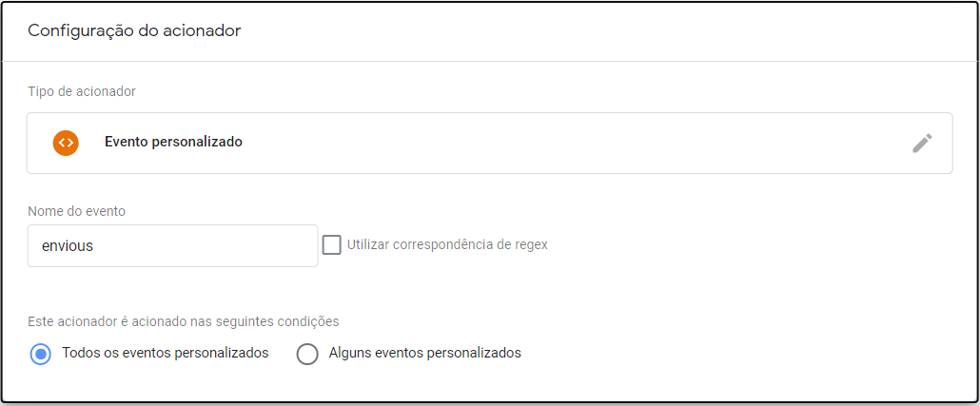Click the 'Tipo de acionador' label
This screenshot has width=980, height=406.
(x=82, y=91)
